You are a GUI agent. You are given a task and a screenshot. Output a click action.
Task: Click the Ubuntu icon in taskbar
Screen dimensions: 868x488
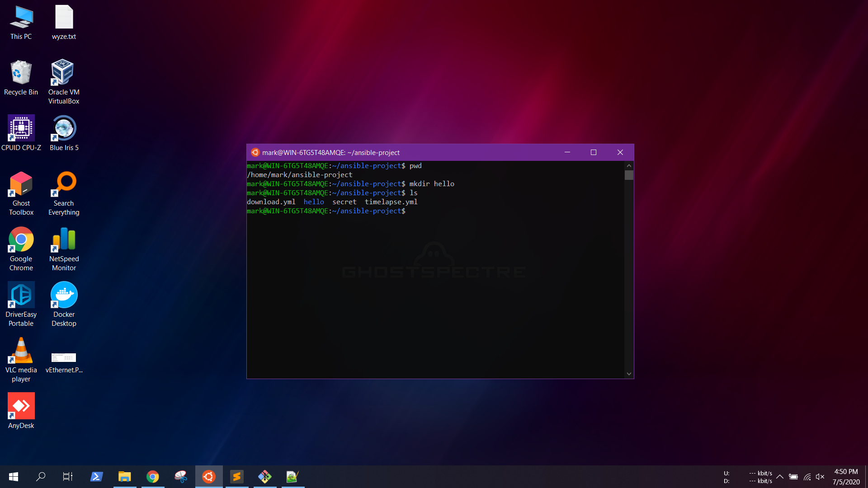coord(209,476)
